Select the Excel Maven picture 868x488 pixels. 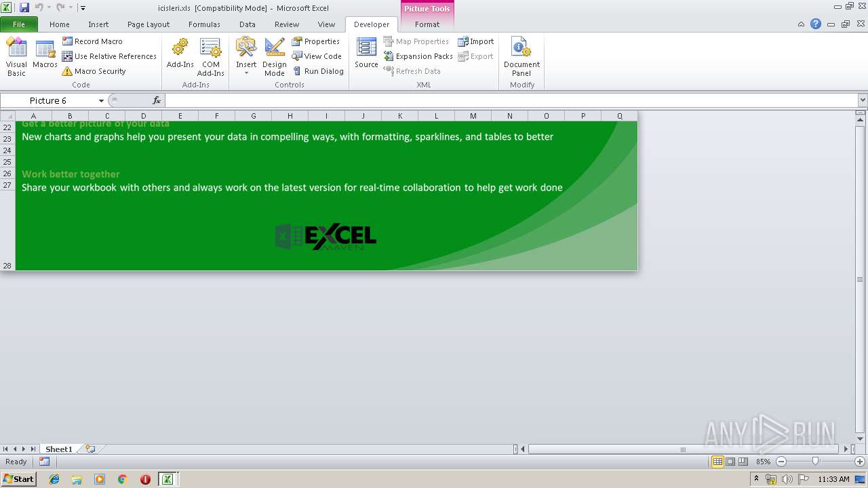326,237
